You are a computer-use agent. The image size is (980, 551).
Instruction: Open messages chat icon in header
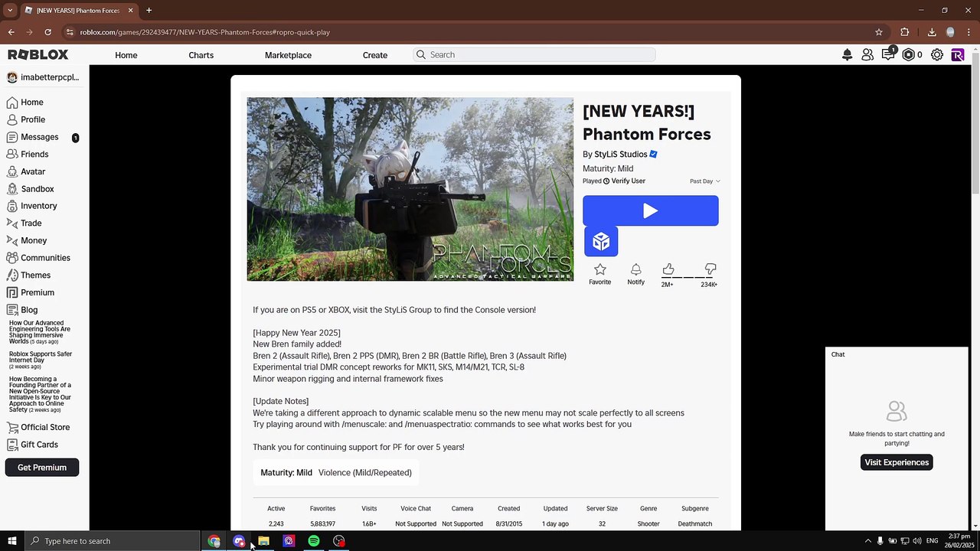[x=888, y=55]
